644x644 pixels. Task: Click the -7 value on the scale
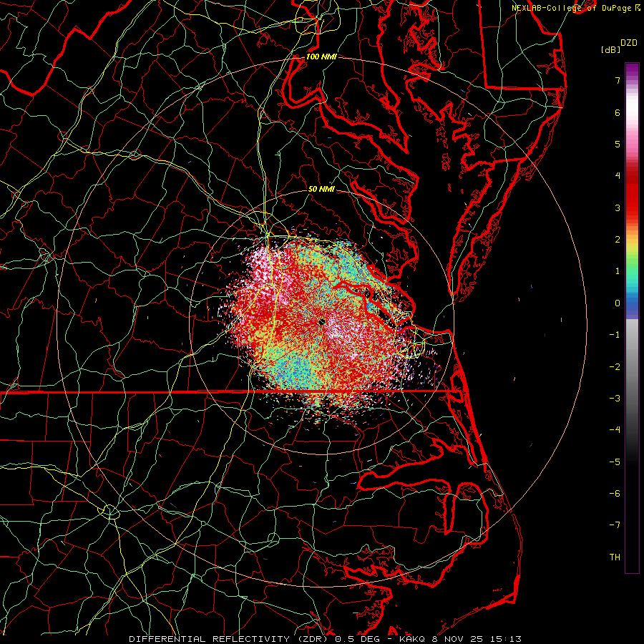[x=615, y=525]
